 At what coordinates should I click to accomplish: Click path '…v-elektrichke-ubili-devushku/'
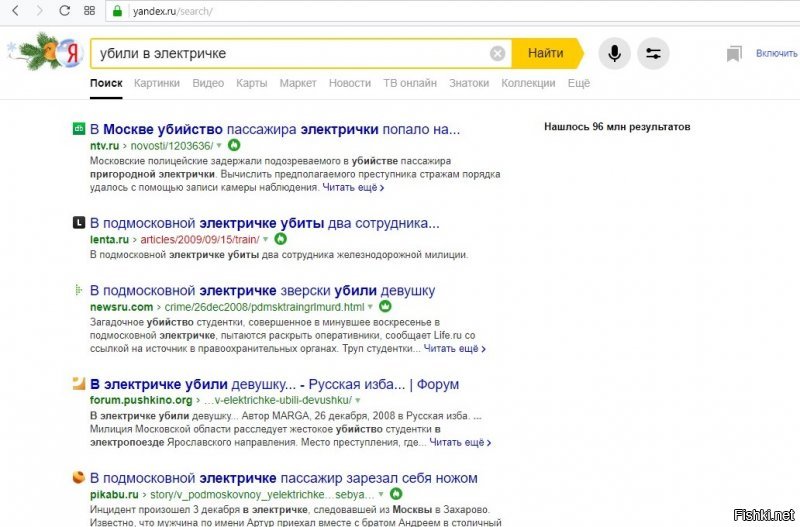pos(278,400)
